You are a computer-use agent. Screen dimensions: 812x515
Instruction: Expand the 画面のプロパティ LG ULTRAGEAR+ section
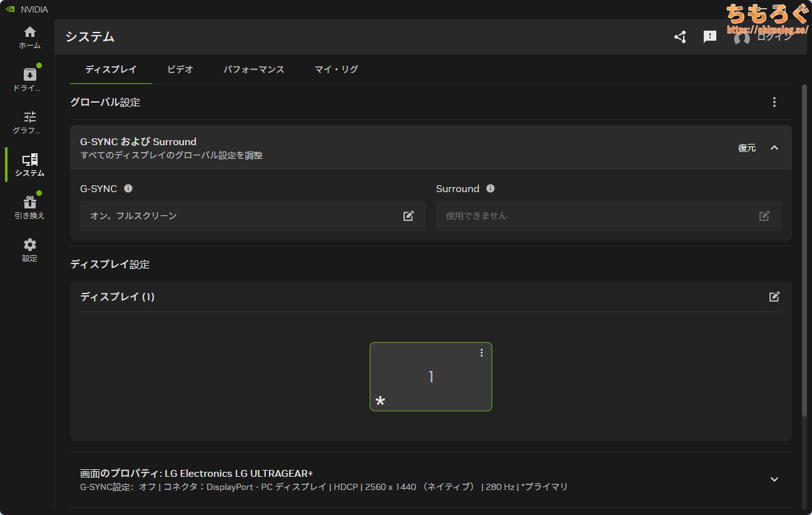pos(774,479)
